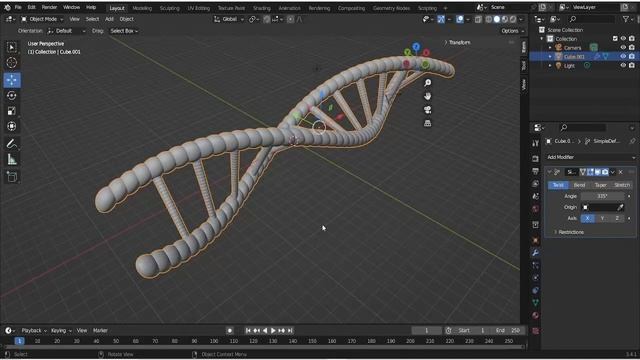Switch to the Modeling workspace tab

[142, 8]
